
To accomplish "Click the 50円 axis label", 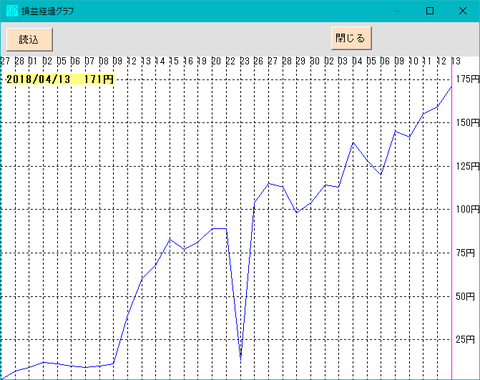I will coord(465,296).
